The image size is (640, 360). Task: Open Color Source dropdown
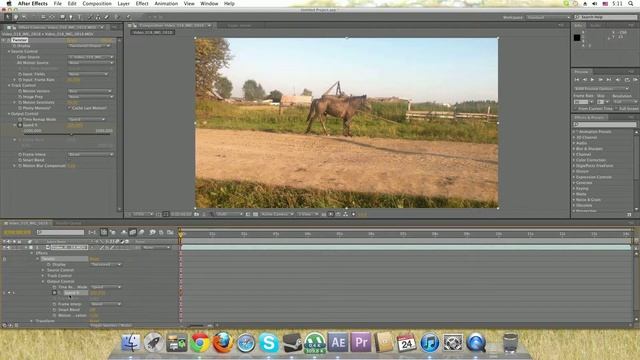tap(91, 57)
